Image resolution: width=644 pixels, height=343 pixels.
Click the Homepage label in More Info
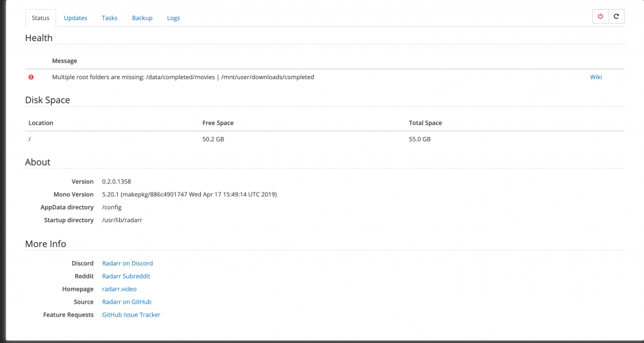pos(78,289)
